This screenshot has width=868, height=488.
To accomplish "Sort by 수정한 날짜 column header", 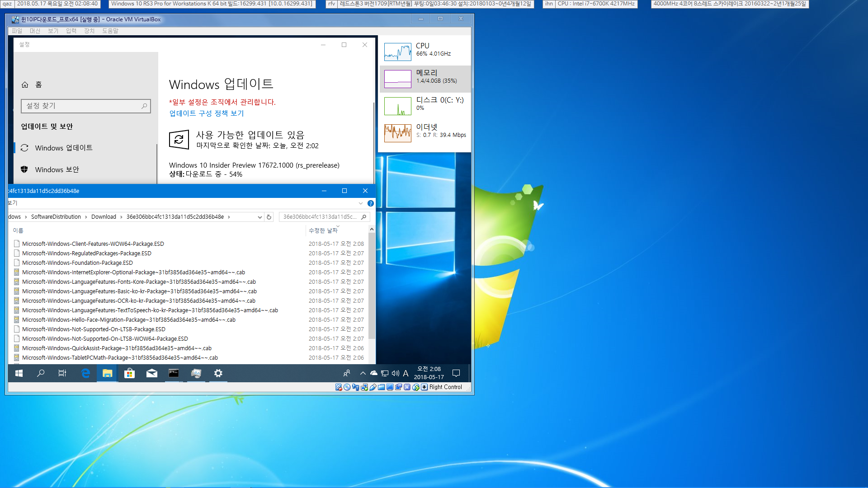I will (x=323, y=230).
